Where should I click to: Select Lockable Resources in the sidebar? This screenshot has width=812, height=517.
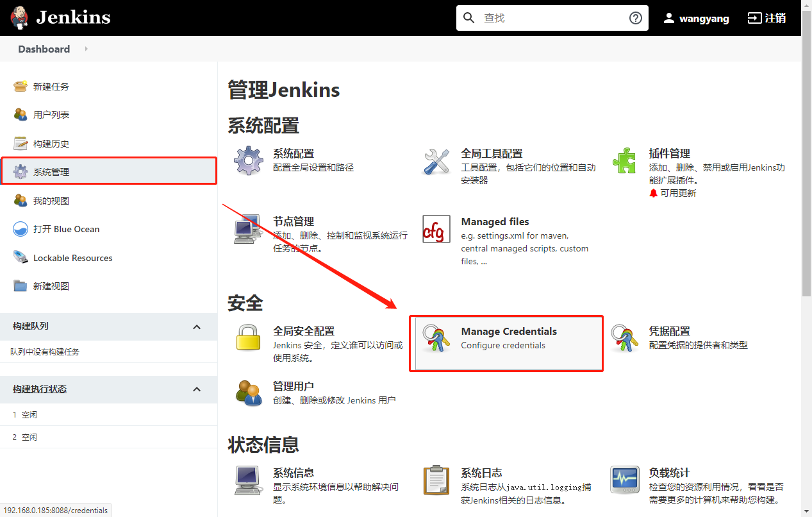[x=73, y=258]
